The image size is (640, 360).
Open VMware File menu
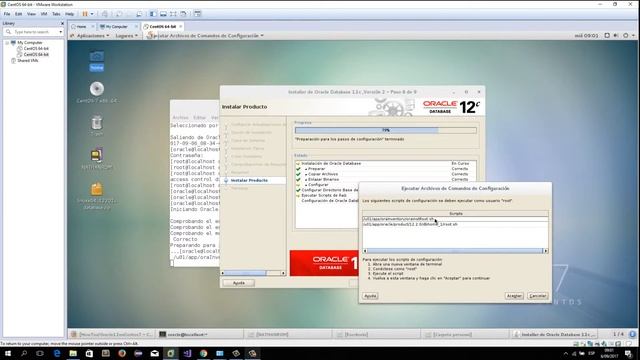click(7, 14)
